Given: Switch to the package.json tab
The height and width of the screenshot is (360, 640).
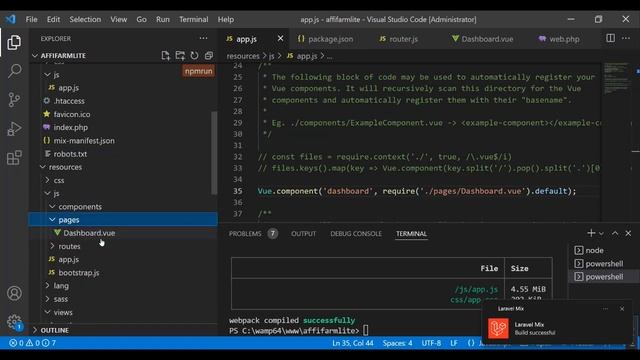Looking at the screenshot, I should pos(325,39).
